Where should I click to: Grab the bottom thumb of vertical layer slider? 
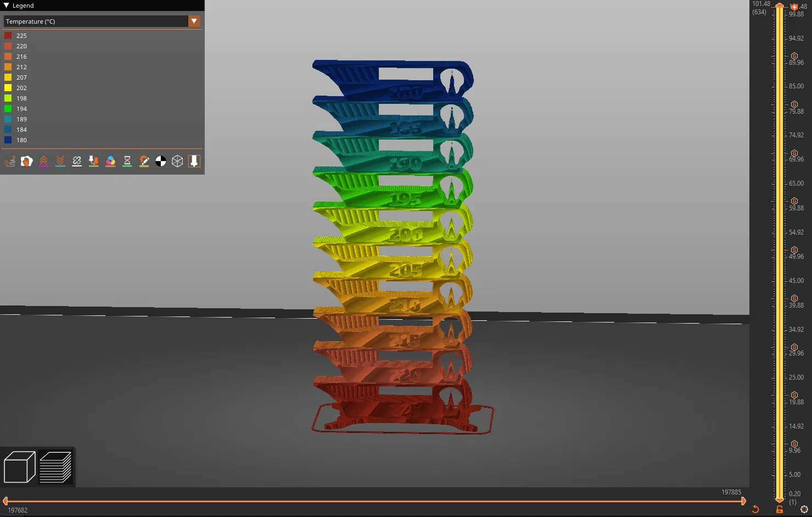780,499
